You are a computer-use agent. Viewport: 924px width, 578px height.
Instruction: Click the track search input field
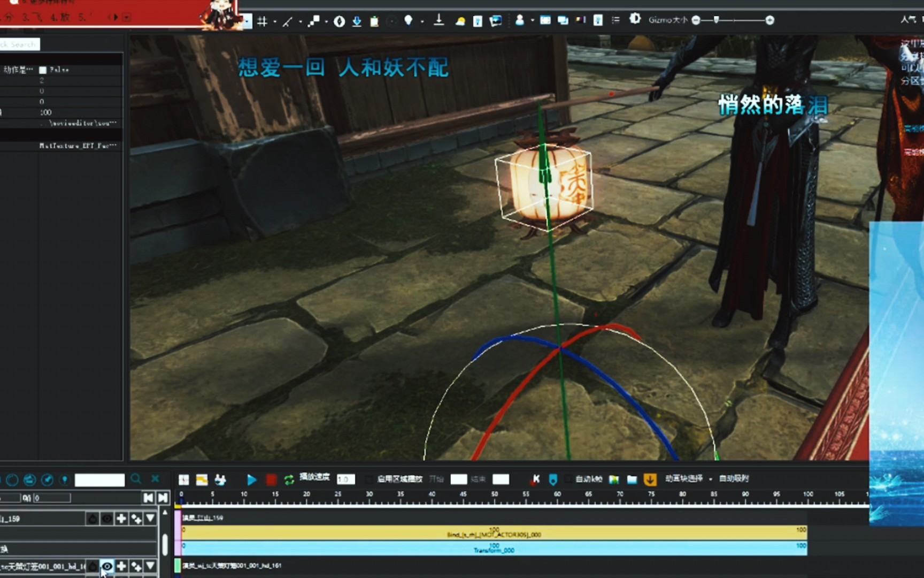pyautogui.click(x=99, y=480)
